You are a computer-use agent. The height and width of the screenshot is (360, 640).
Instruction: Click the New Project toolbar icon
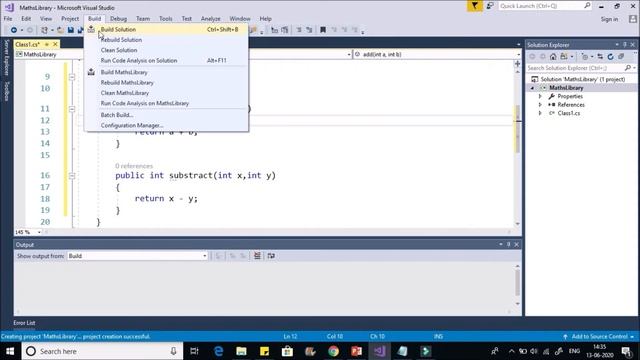point(44,30)
